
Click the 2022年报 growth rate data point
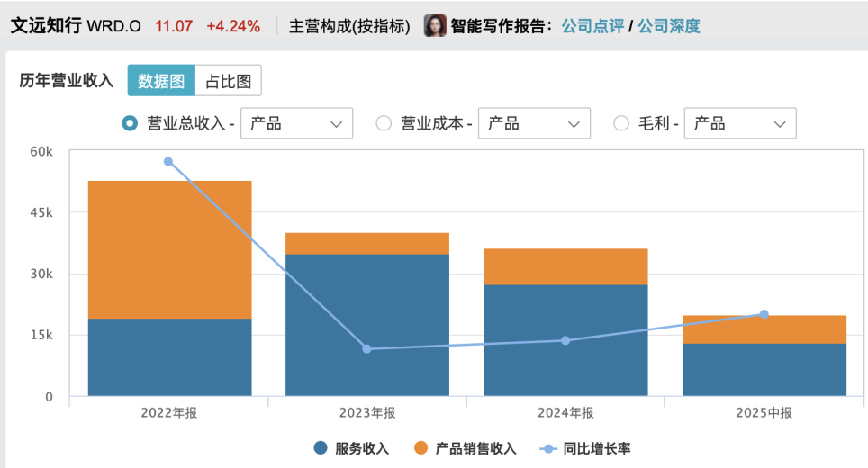(x=168, y=161)
